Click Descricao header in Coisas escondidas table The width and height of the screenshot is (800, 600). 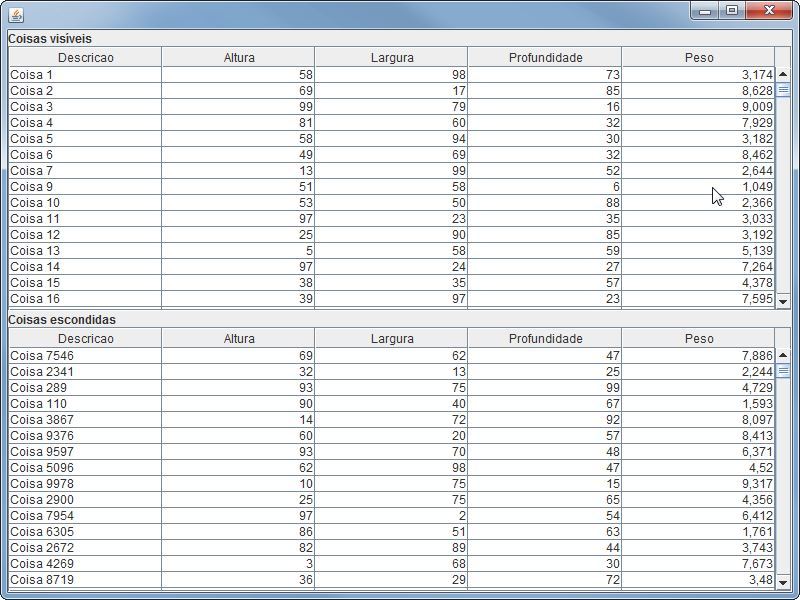85,338
